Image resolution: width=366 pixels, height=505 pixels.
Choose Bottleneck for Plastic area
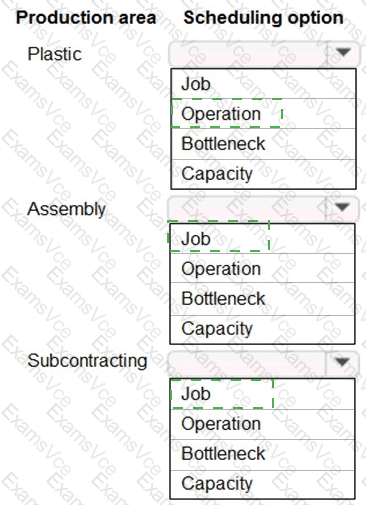tap(263, 144)
